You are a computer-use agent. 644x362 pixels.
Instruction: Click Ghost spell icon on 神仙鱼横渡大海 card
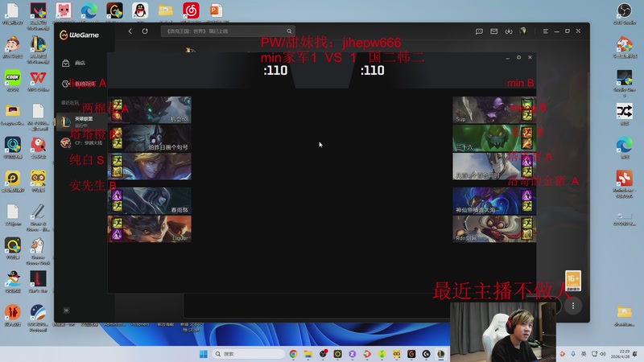tap(527, 195)
